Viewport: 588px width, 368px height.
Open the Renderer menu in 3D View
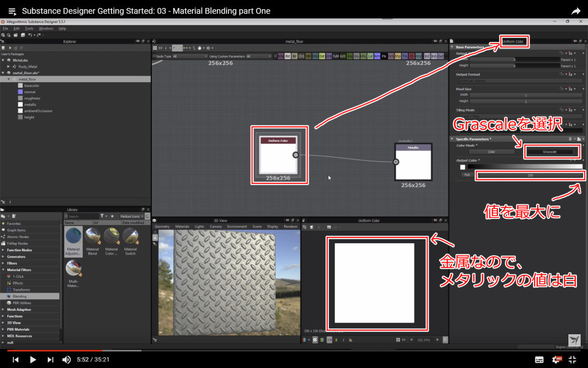(290, 226)
